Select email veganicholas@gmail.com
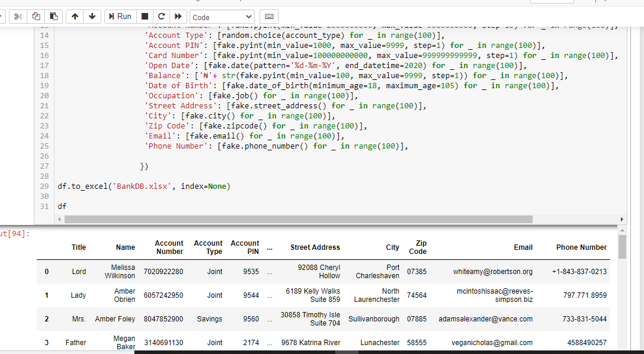Viewport: 644px width, 354px height. (492, 343)
